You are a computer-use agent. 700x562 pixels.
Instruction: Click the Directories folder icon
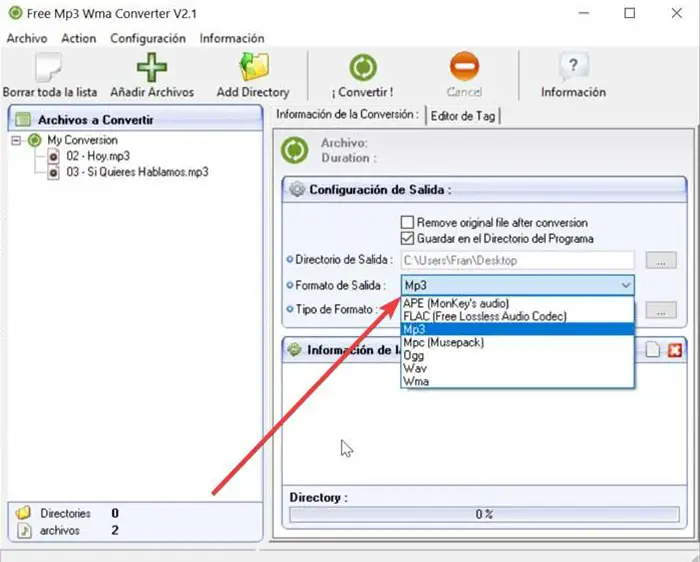(x=23, y=512)
